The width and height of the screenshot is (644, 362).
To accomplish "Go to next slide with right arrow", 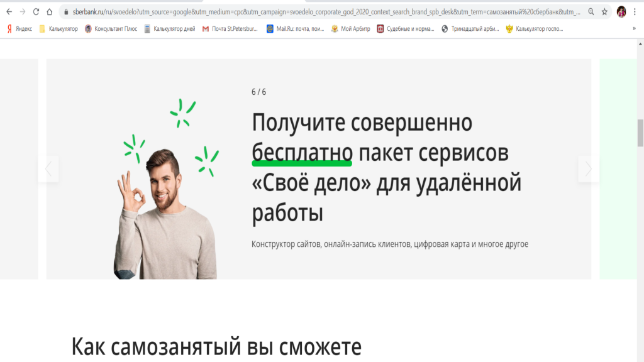I will tap(589, 168).
